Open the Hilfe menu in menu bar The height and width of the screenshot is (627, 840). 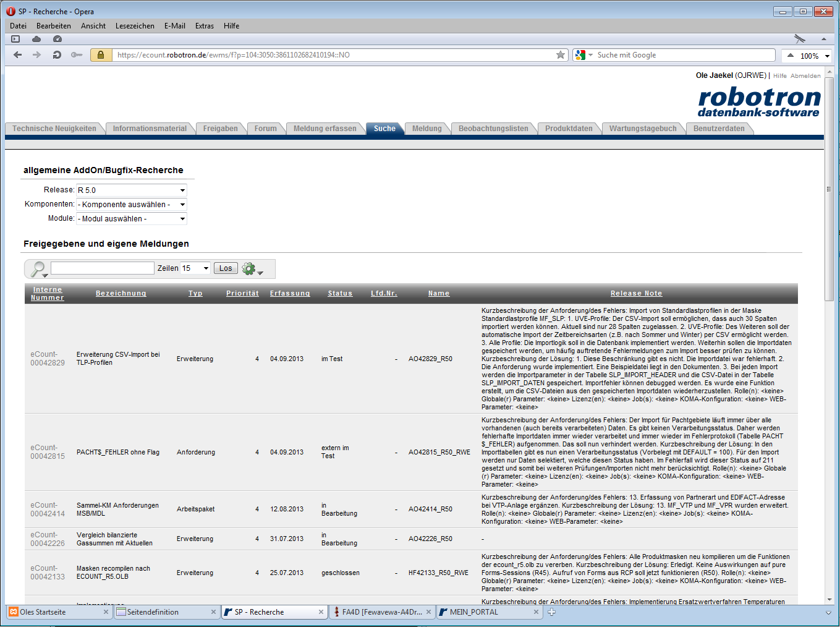click(x=232, y=26)
